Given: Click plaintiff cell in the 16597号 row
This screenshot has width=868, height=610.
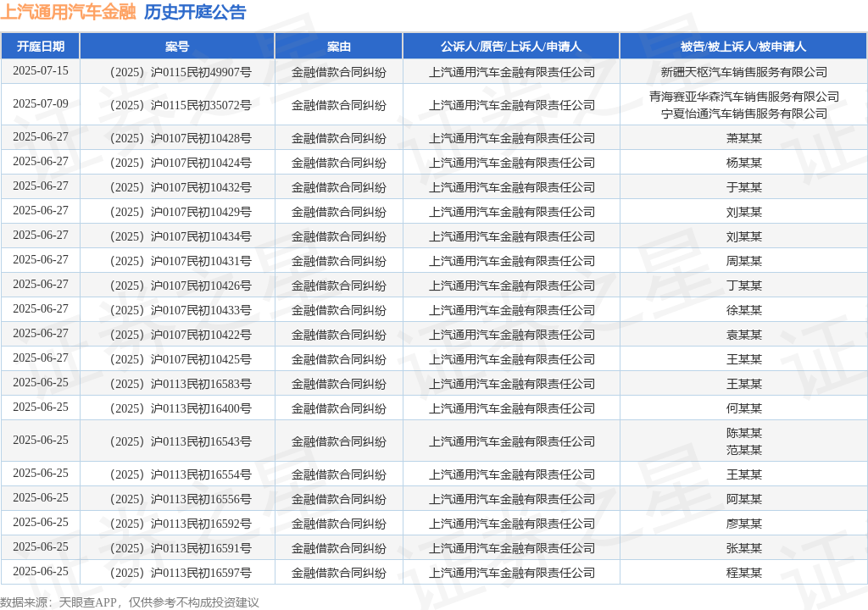Looking at the screenshot, I should [511, 573].
